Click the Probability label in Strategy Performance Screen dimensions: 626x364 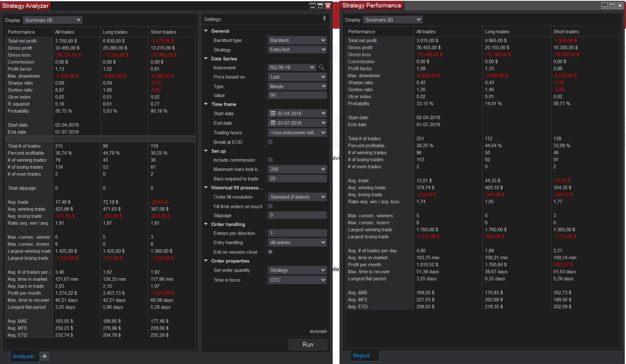tap(359, 103)
